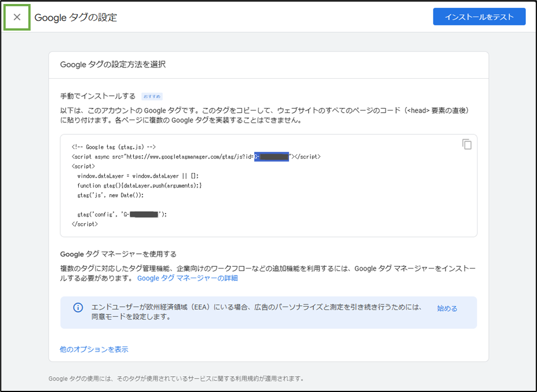This screenshot has height=392, width=537.
Task: Click the Google タグ マネージャーを使用する heading
Action: click(x=118, y=254)
